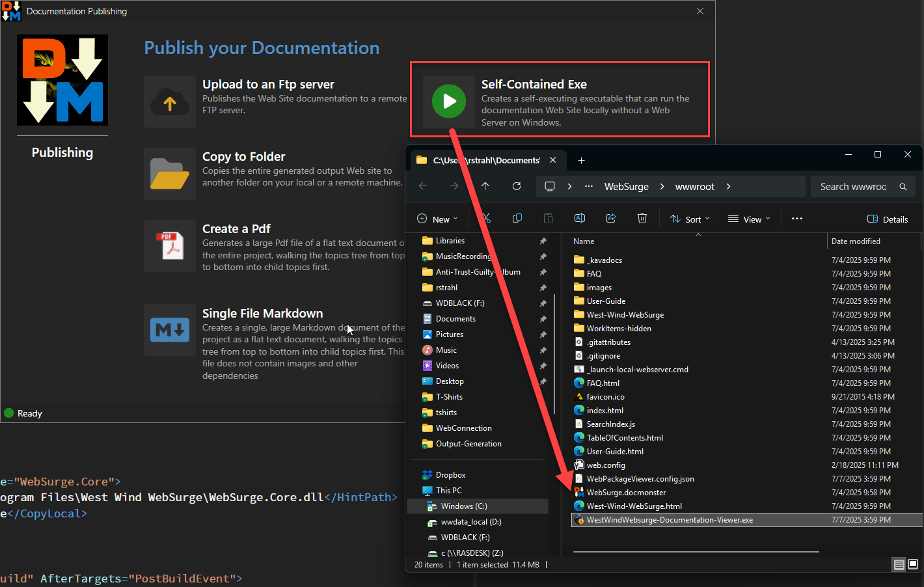Select Libraries in the navigation pane

(450, 241)
